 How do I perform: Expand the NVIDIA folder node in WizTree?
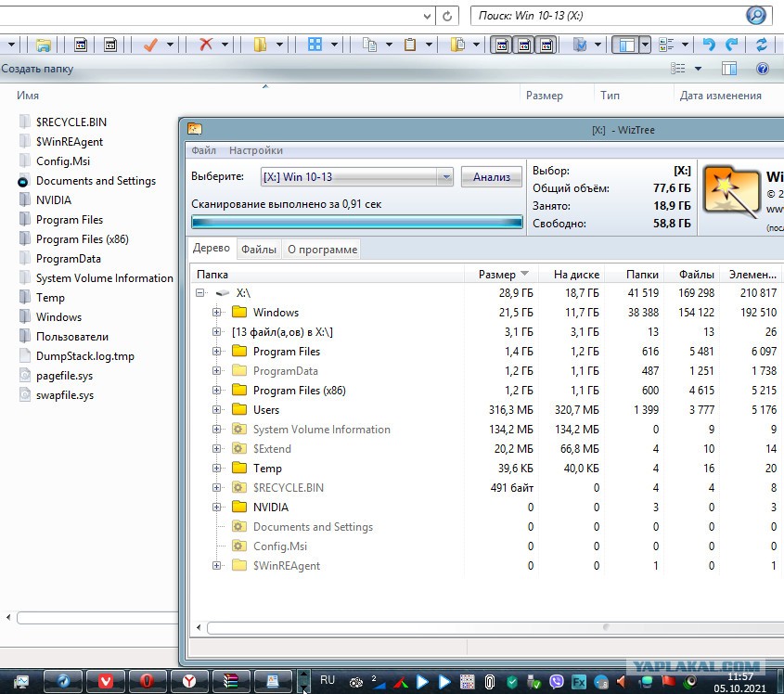(216, 508)
